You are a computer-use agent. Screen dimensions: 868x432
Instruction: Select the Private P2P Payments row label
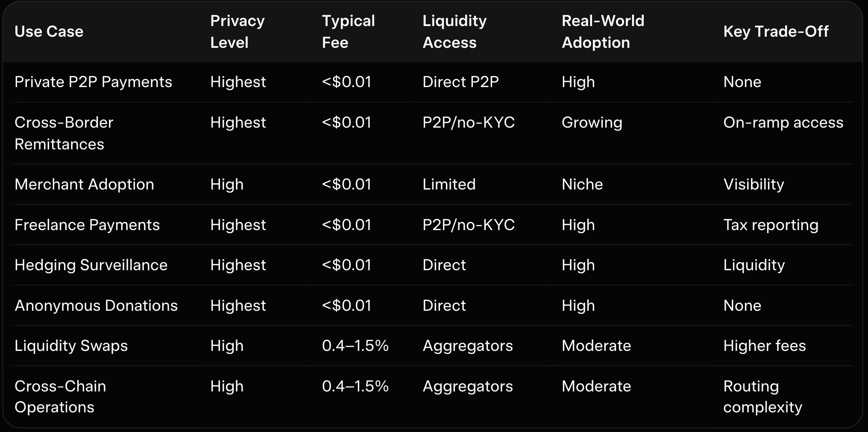click(x=93, y=82)
